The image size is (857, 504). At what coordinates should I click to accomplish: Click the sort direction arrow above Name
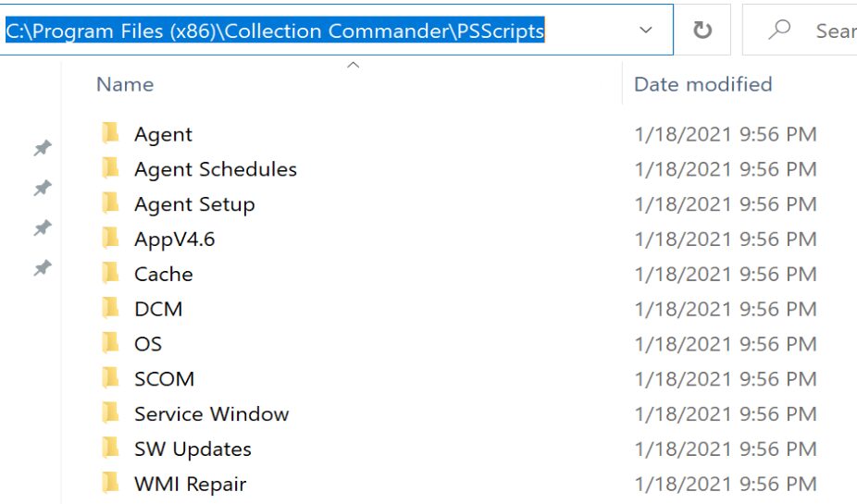[x=353, y=65]
